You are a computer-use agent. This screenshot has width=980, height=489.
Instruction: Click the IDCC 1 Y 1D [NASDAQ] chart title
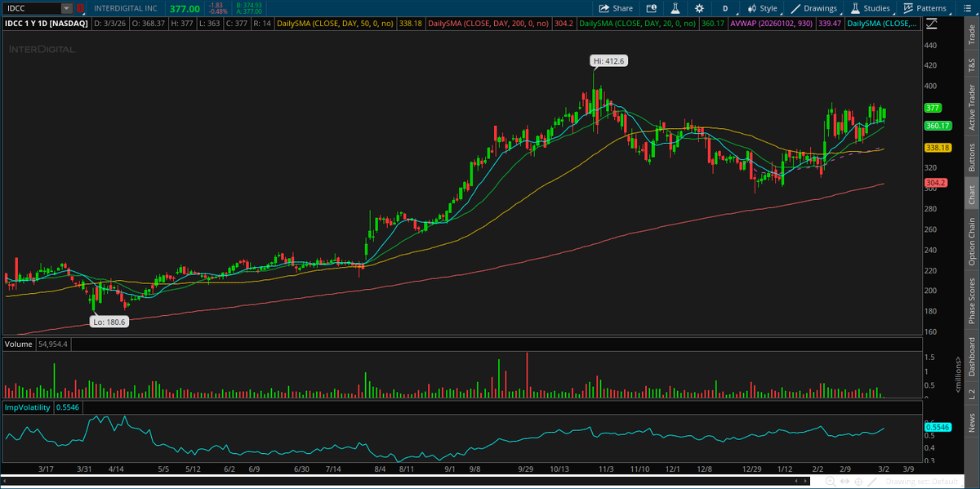47,24
